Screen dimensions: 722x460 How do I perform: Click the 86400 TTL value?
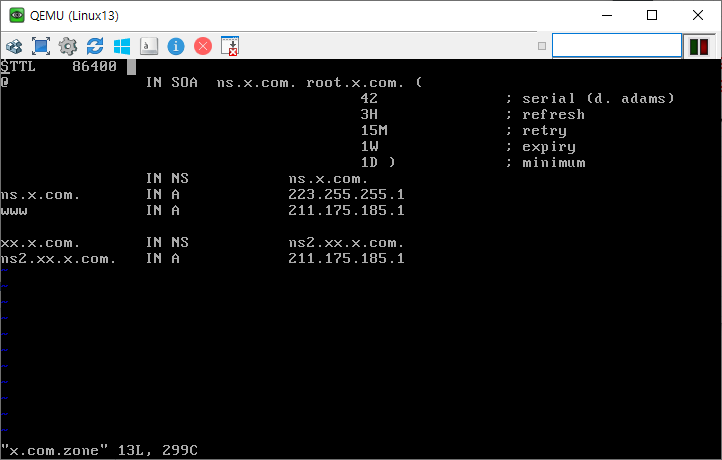click(94, 66)
